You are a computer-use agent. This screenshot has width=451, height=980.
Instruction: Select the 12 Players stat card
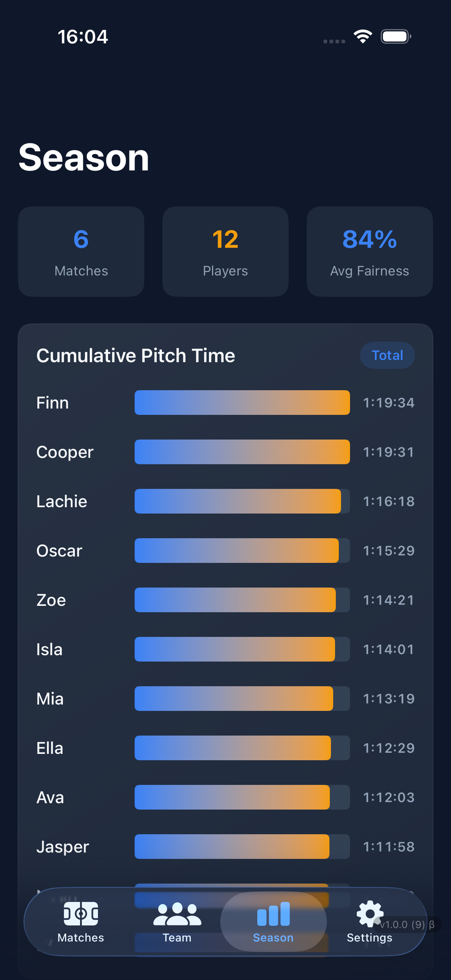225,252
